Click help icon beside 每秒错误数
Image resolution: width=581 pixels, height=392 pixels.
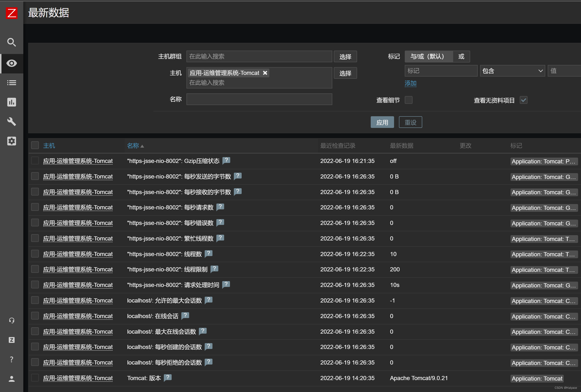coord(220,222)
